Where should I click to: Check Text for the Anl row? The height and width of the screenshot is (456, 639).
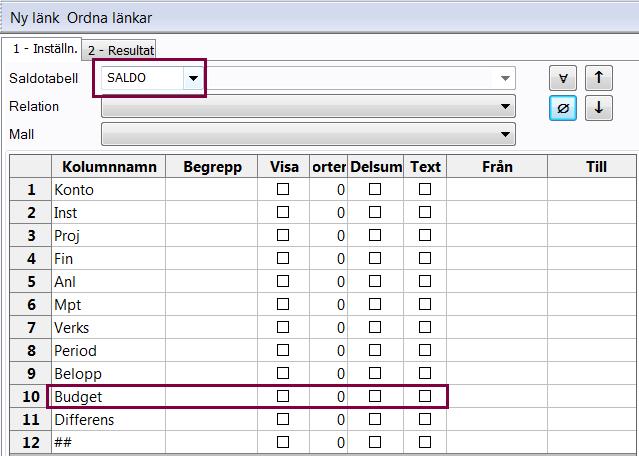425,281
